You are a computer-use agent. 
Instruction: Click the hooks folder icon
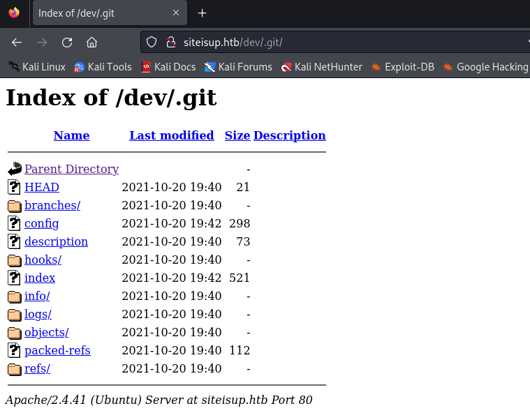point(15,260)
